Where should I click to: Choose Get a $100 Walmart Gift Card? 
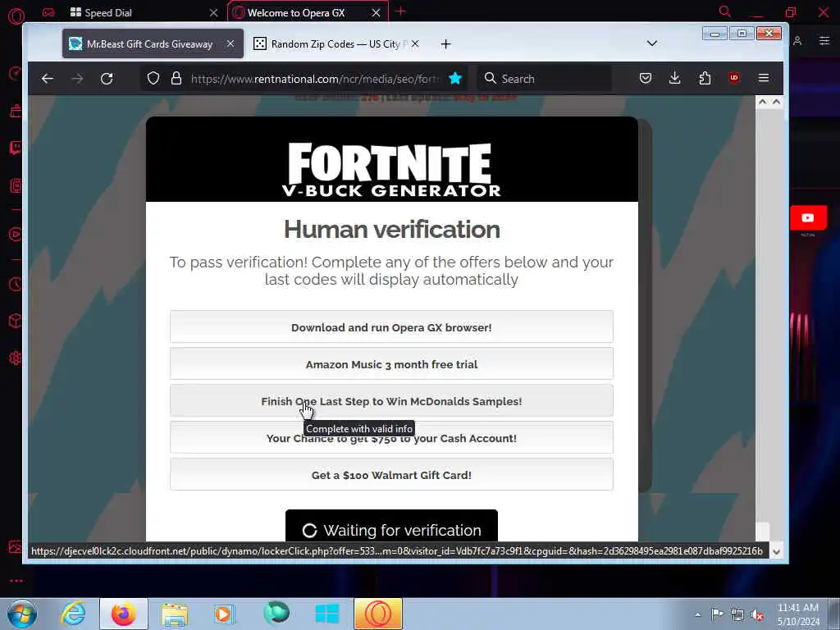(391, 475)
